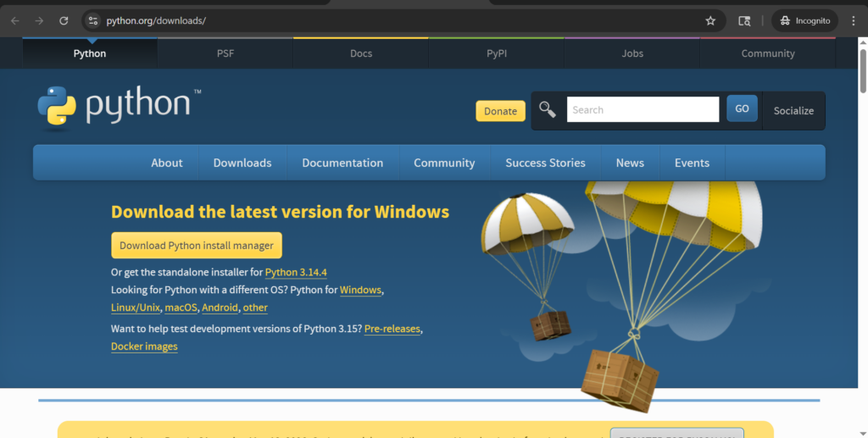Expand the Socialize menu

click(793, 110)
